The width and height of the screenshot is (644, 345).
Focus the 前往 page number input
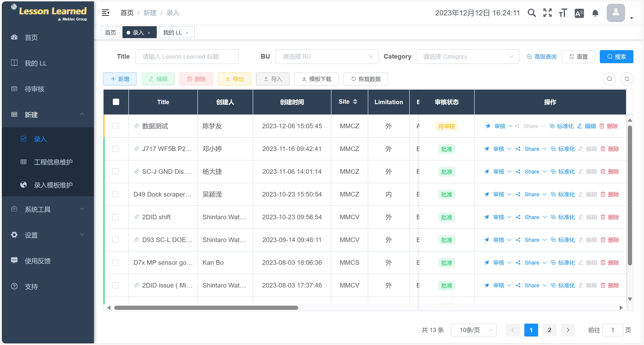click(x=612, y=330)
